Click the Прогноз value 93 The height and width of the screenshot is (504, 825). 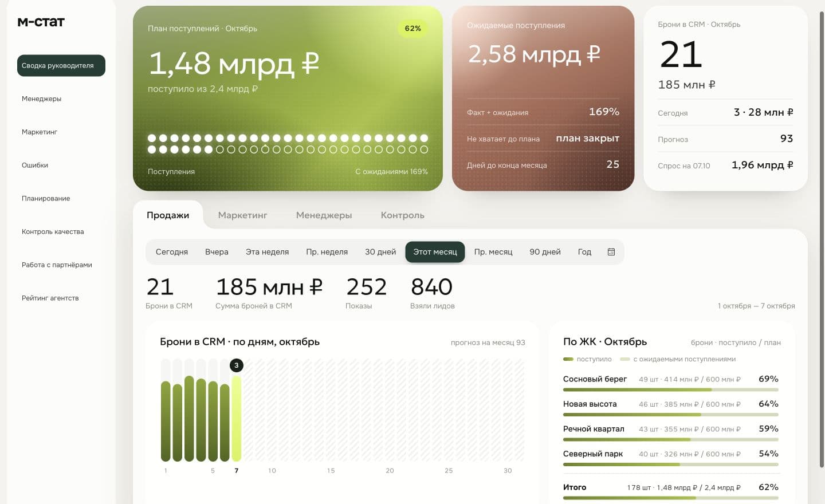(x=787, y=139)
